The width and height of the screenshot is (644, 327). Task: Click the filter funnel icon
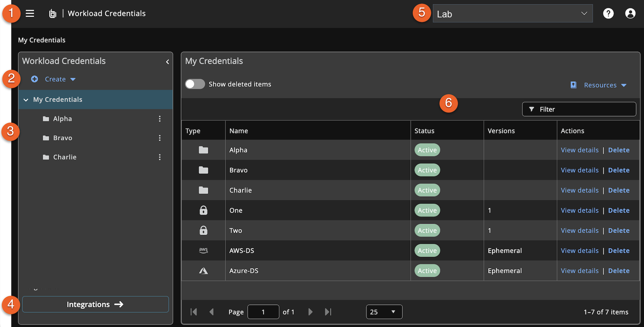[532, 109]
